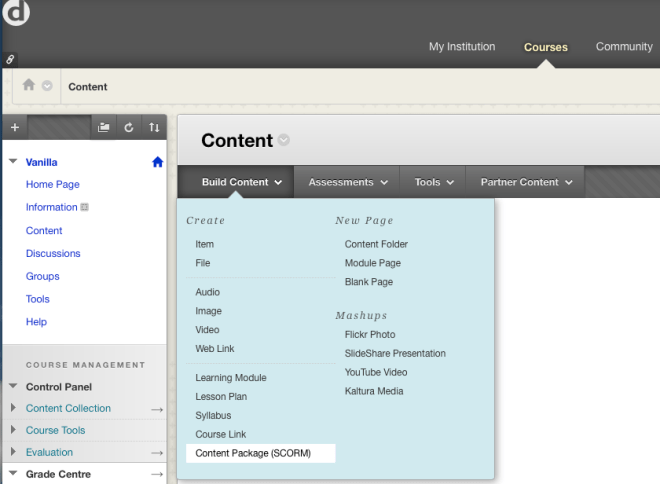Screen dimensions: 660x484
Task: Select Course Link menu entry
Action: pyautogui.click(x=221, y=434)
